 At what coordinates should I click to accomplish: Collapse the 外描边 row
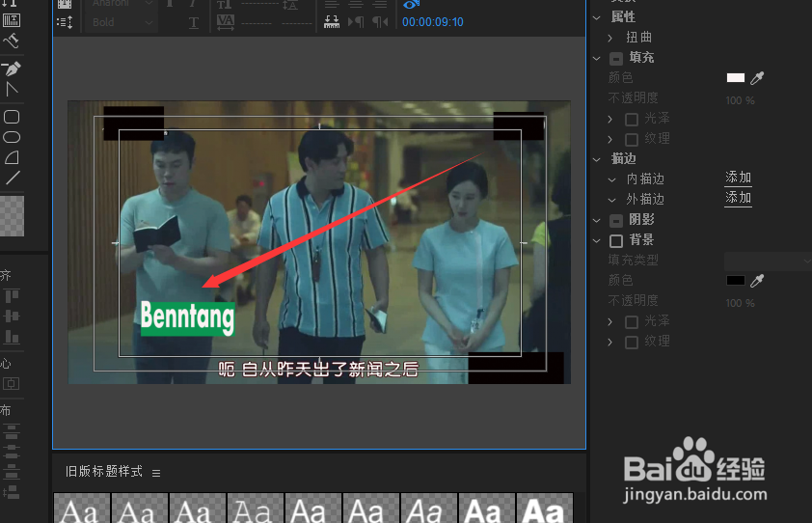click(611, 200)
